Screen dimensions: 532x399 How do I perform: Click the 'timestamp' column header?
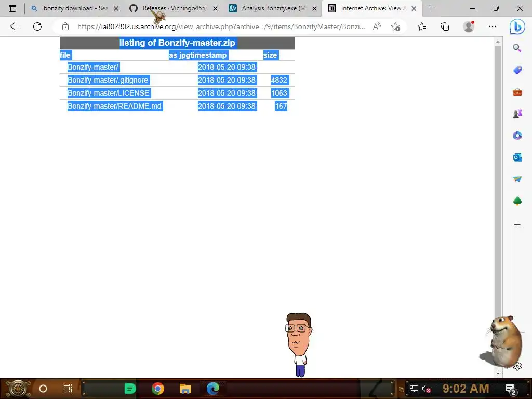coord(208,55)
